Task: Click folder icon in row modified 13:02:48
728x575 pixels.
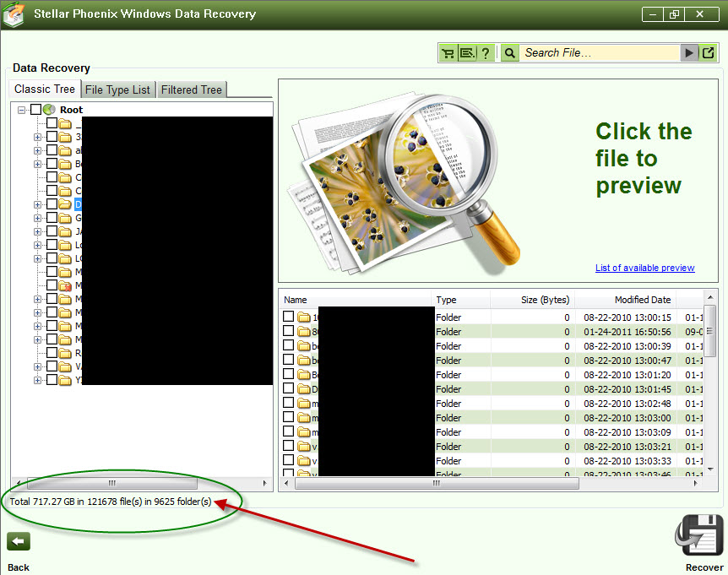Action: point(304,404)
